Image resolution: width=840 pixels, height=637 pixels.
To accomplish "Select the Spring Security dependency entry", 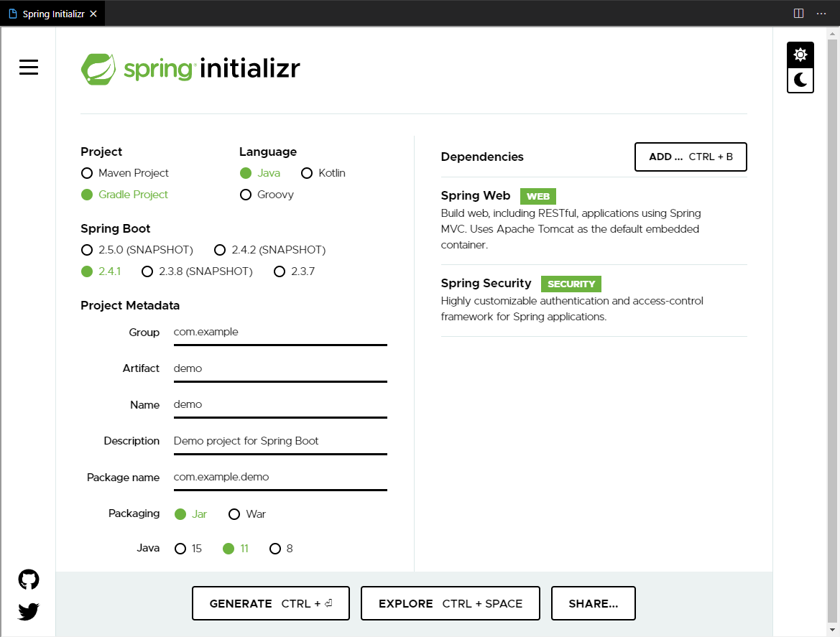I will (x=594, y=300).
